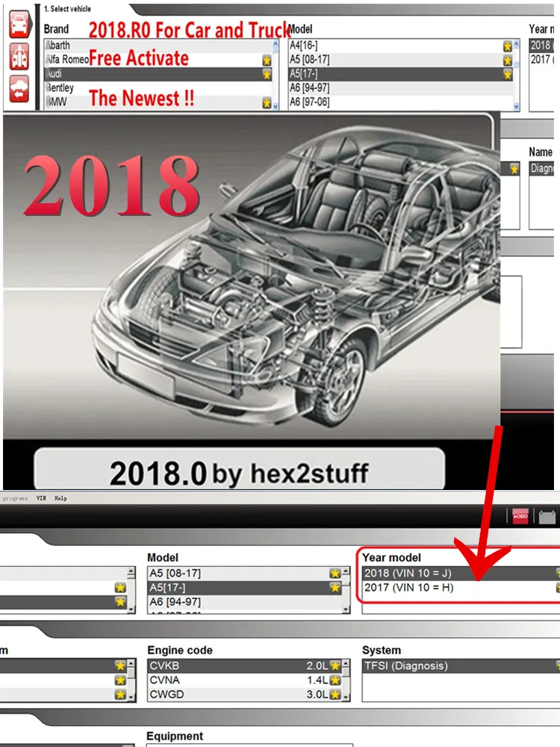This screenshot has height=747, width=560.
Task: Select A5 [08-17] in bottom window Model list
Action: [x=245, y=573]
